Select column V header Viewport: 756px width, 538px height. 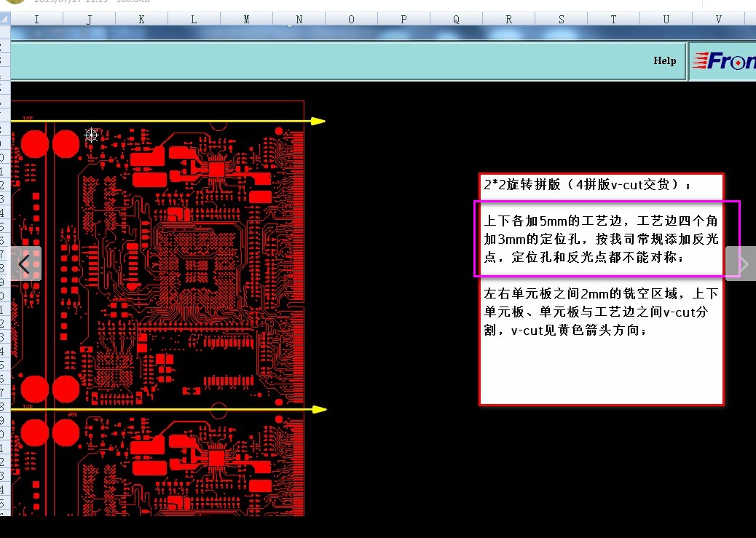point(718,19)
